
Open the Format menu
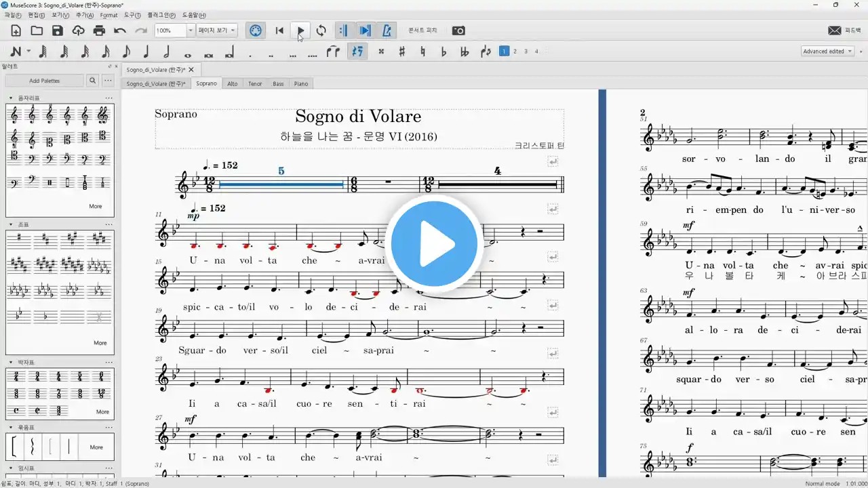click(108, 14)
